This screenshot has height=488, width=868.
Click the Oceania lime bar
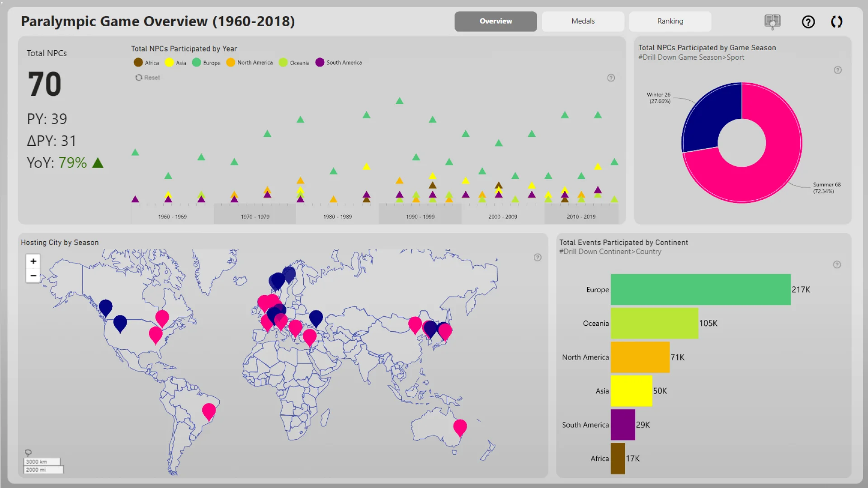655,324
